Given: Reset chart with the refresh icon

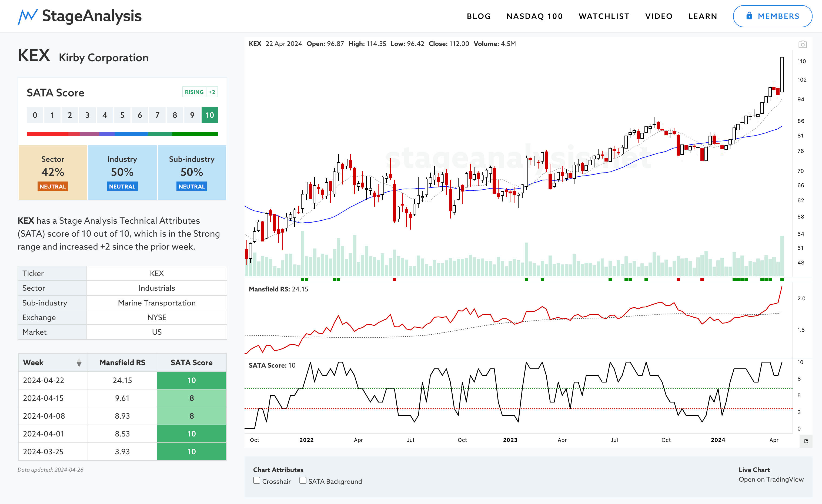Looking at the screenshot, I should tap(806, 441).
